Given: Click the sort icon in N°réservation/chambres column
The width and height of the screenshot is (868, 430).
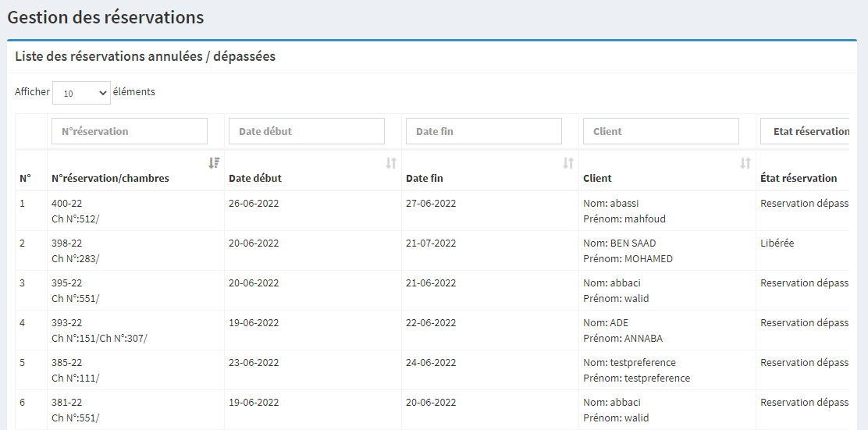Looking at the screenshot, I should (x=214, y=163).
